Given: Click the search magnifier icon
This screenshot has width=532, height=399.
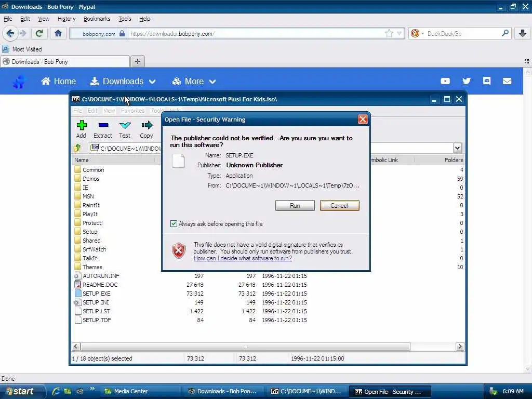Looking at the screenshot, I should (x=505, y=33).
